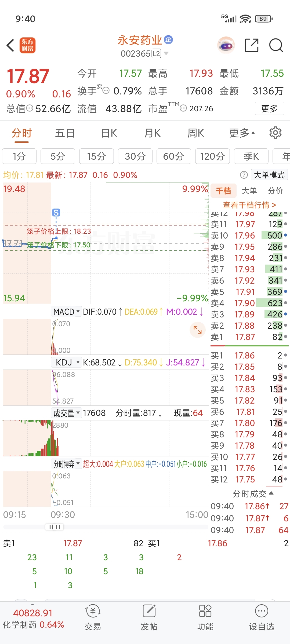Viewport: 290px width, 644px height.
Task: Tap 永安药业 stock title
Action: tap(140, 40)
